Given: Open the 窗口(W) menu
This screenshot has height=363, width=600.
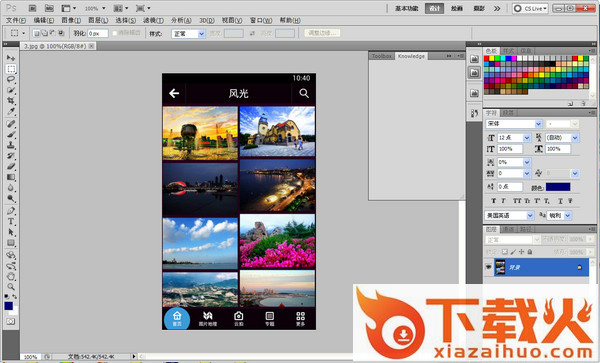Looking at the screenshot, I should click(x=261, y=20).
